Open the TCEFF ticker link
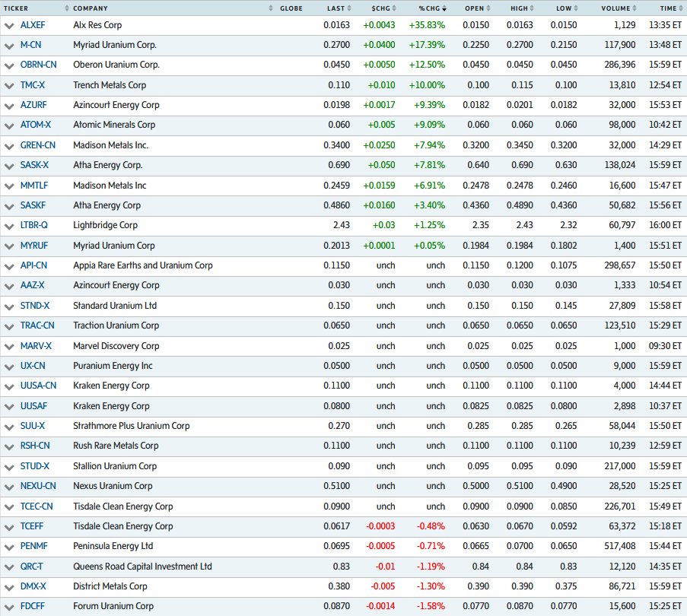 click(x=31, y=526)
